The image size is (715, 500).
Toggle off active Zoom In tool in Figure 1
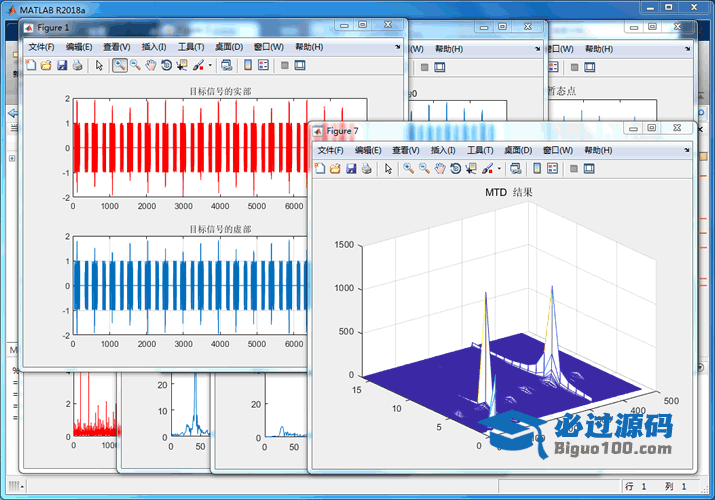(119, 66)
